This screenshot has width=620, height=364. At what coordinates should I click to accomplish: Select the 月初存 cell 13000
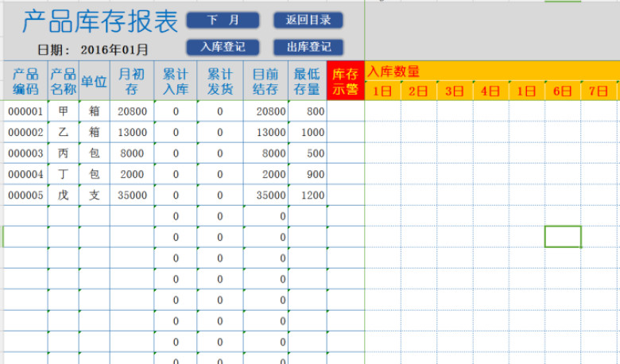[132, 133]
